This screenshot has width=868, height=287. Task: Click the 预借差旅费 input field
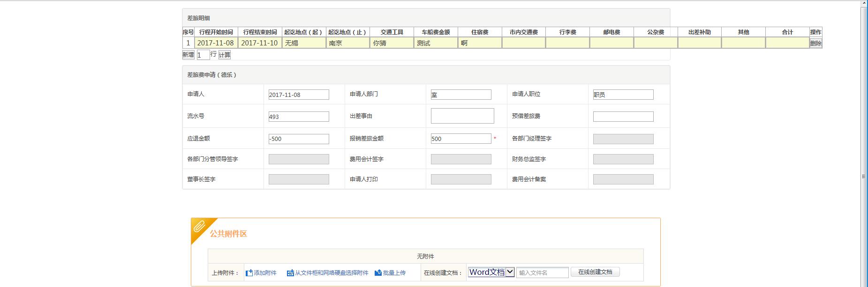click(623, 117)
